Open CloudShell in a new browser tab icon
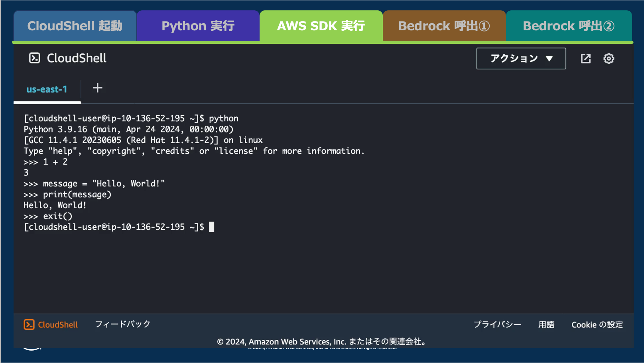The image size is (644, 363). [586, 59]
